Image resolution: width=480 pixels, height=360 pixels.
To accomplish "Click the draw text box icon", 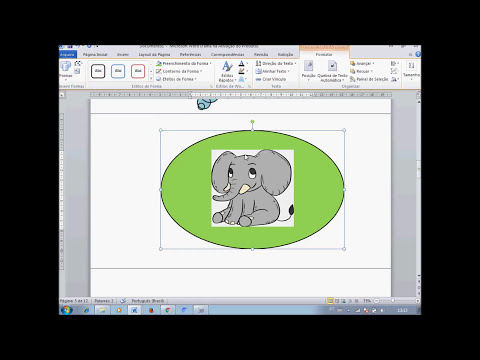I will coord(77,71).
